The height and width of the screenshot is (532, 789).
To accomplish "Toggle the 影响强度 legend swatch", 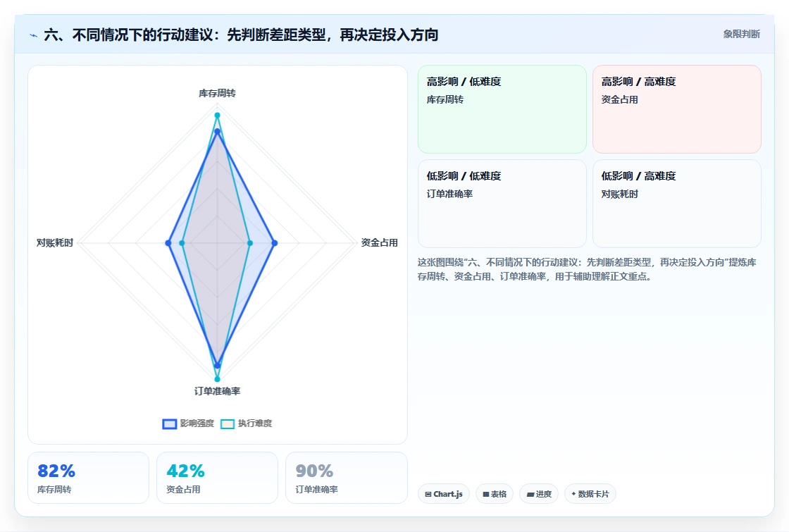I will tap(170, 423).
